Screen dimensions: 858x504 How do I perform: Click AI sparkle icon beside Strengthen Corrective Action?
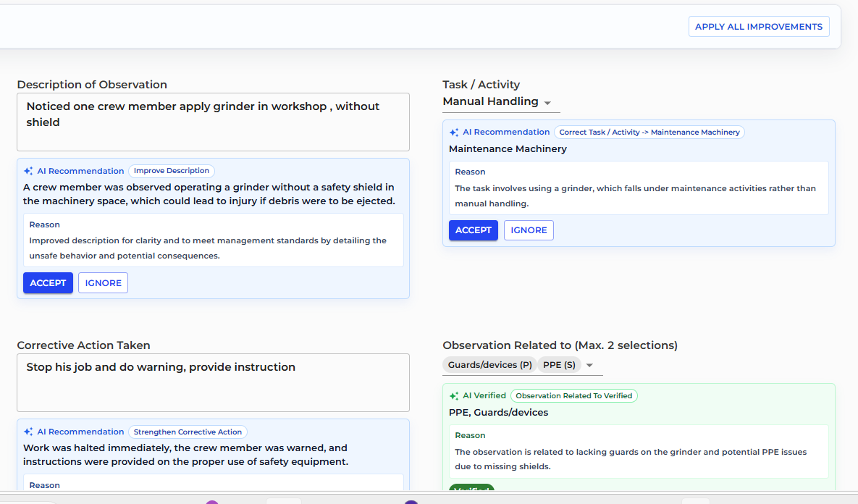point(28,432)
